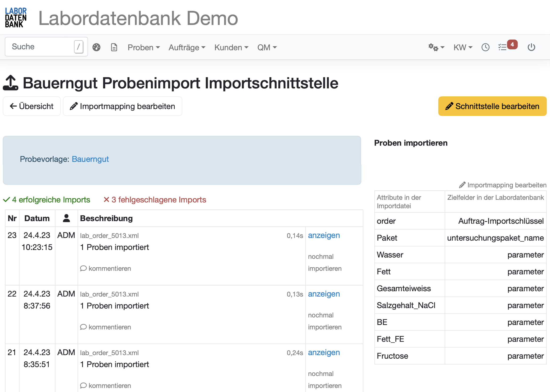
Task: Open the settings gears dropdown
Action: click(x=436, y=47)
